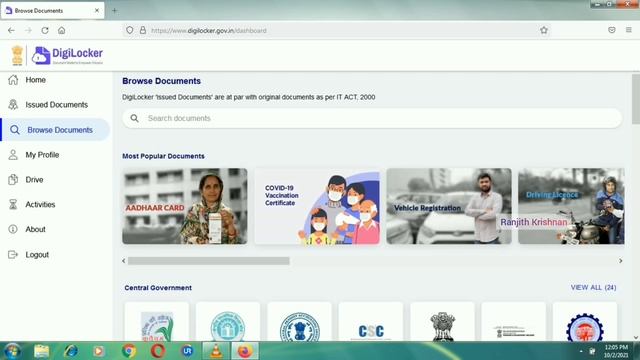640x360 pixels.
Task: Click the page's vertical scrollbar thumb
Action: pyautogui.click(x=636, y=99)
